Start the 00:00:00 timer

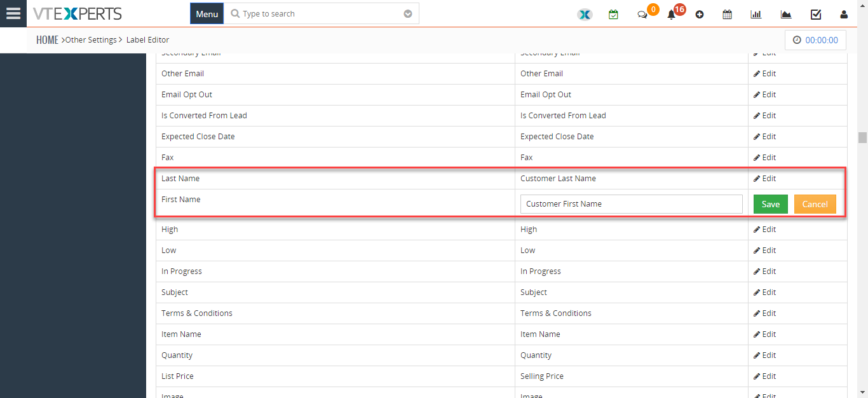[815, 40]
